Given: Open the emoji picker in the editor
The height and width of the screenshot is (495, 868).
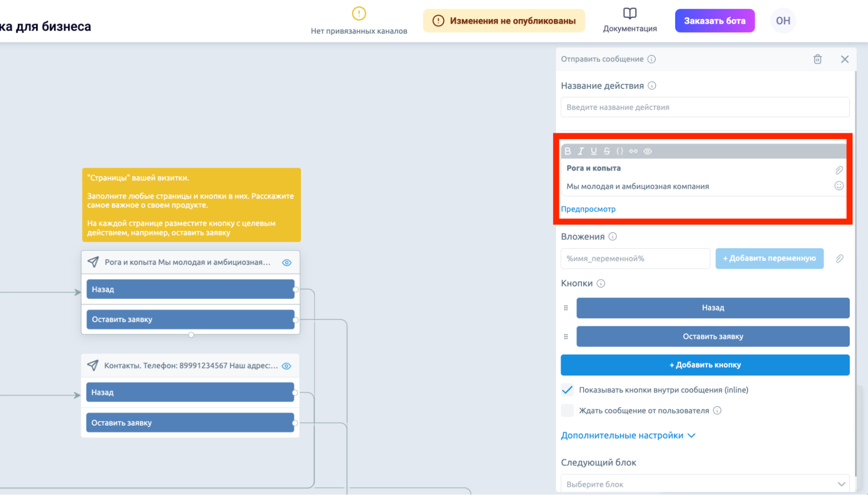Looking at the screenshot, I should (x=839, y=186).
